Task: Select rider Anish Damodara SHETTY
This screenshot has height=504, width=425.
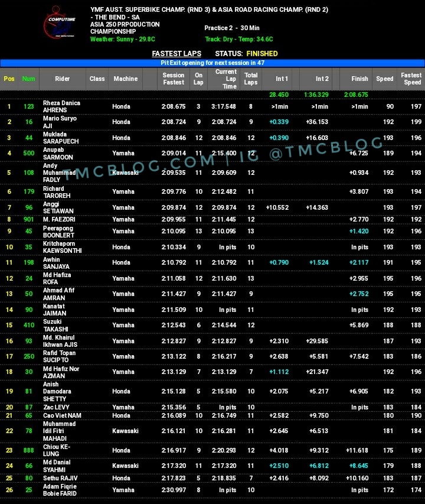Action: point(57,392)
